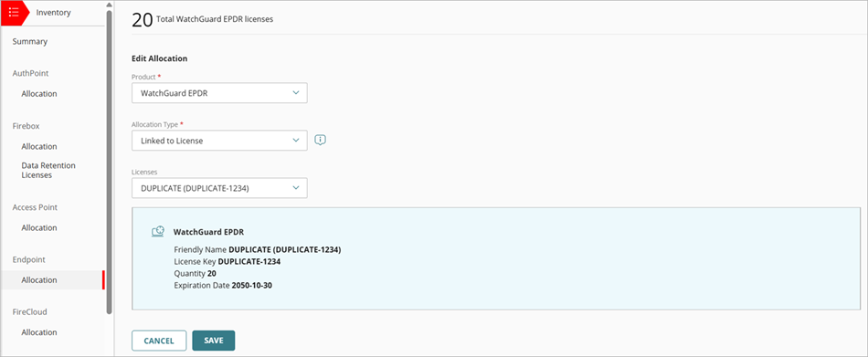Click the Friendly Name DUPLICATE value
The width and height of the screenshot is (868, 357).
pyautogui.click(x=284, y=249)
